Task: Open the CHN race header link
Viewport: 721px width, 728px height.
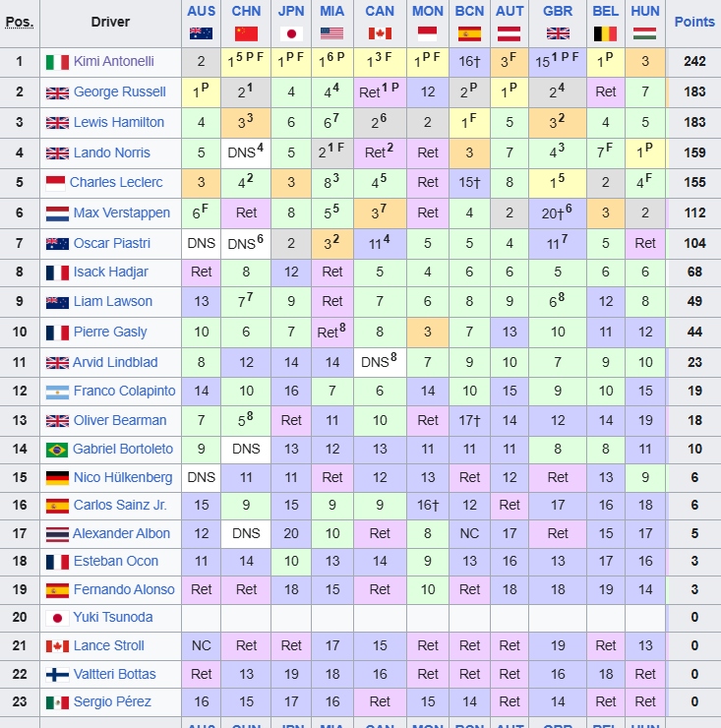Action: coord(246,11)
